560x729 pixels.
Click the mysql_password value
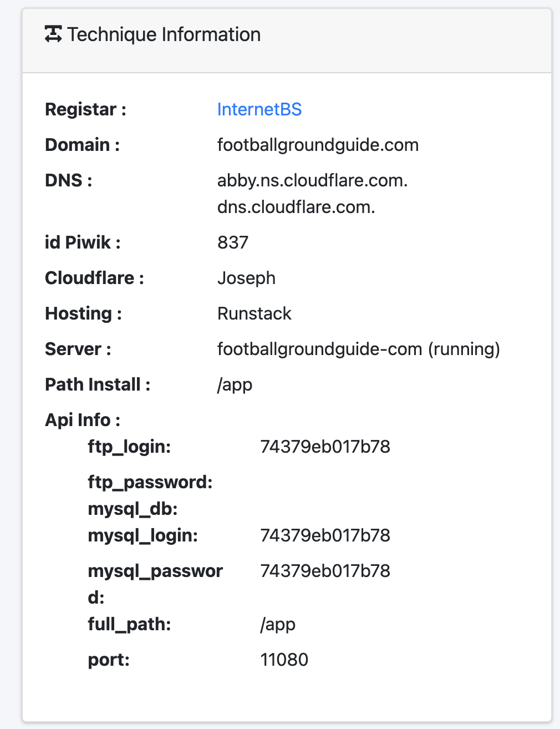pos(325,571)
